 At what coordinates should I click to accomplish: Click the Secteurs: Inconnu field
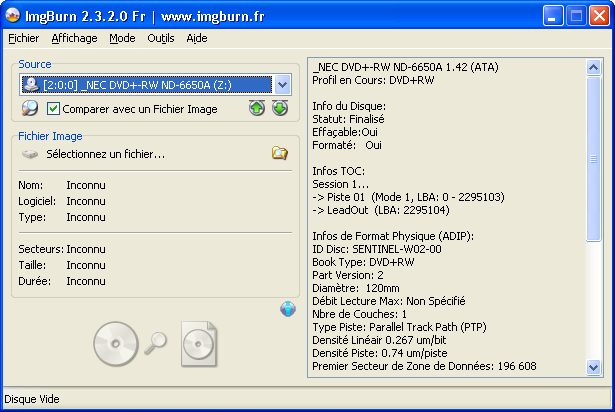(x=62, y=249)
